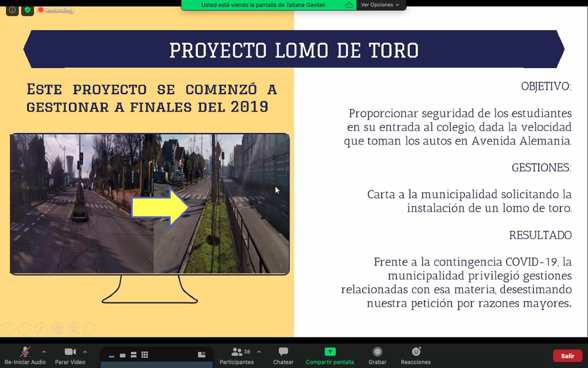Select the grid layout view icon

[x=145, y=355]
